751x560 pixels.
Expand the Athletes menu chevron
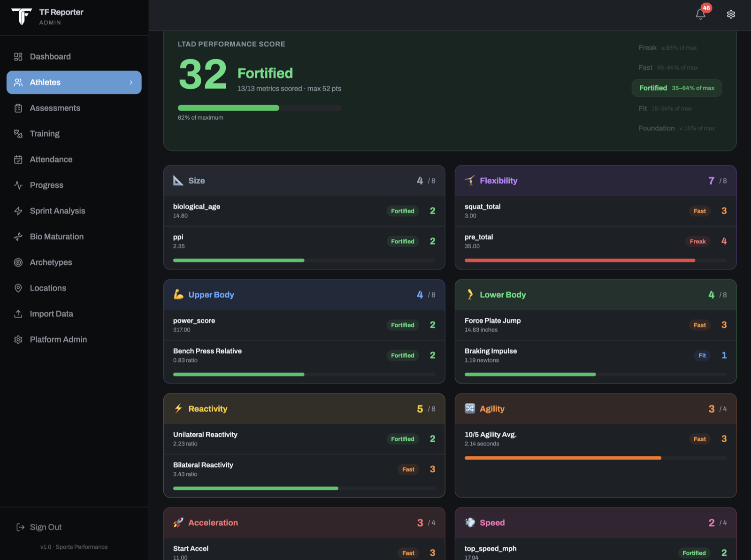[131, 83]
